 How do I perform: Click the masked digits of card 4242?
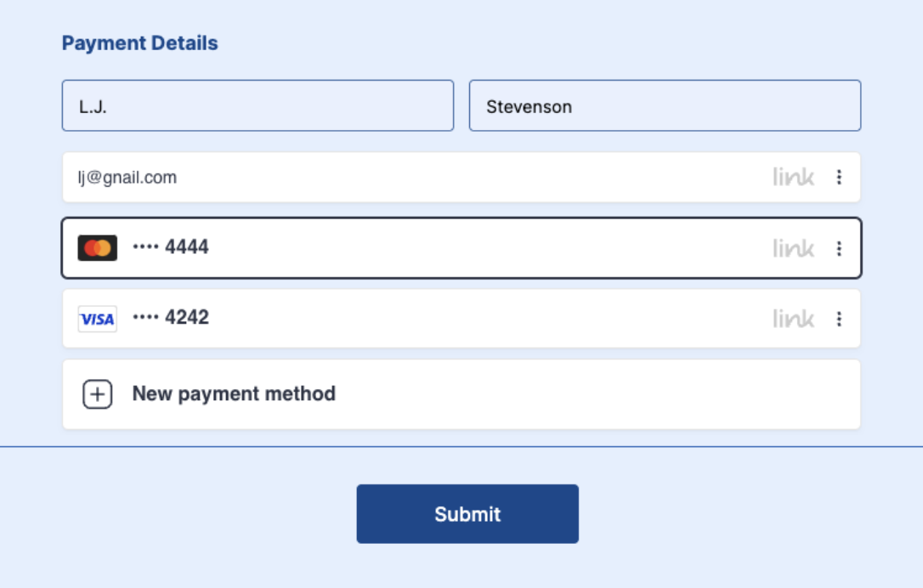[171, 318]
